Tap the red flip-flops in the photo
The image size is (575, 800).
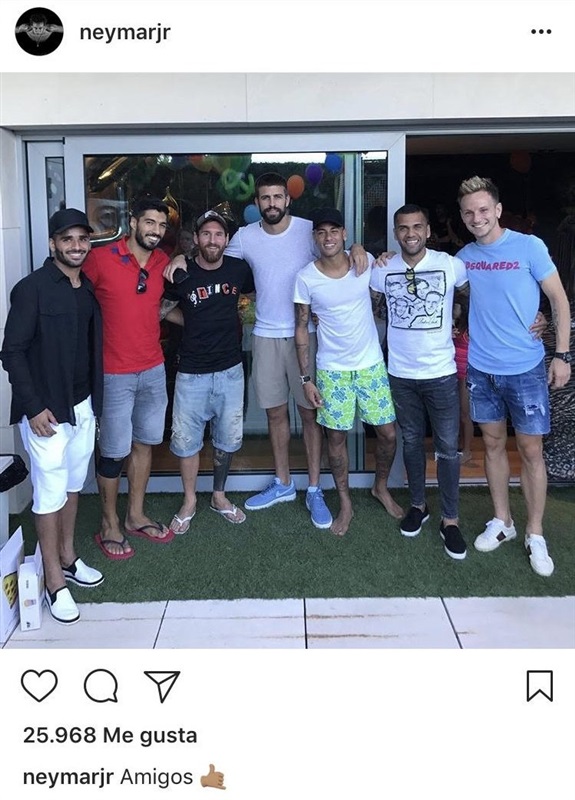[133, 541]
